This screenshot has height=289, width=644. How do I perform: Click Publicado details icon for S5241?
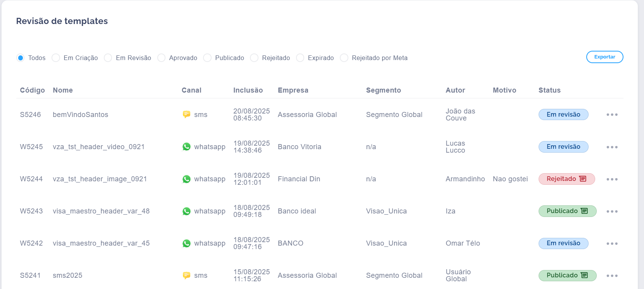pos(584,275)
